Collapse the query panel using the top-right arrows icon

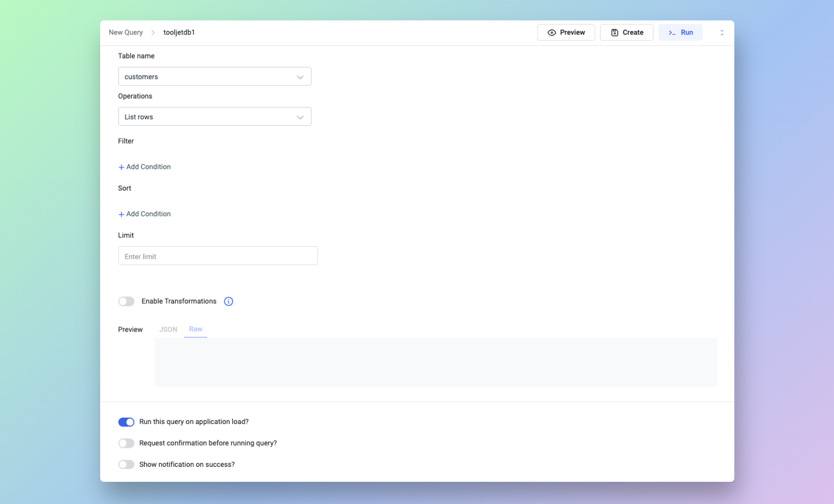point(721,33)
